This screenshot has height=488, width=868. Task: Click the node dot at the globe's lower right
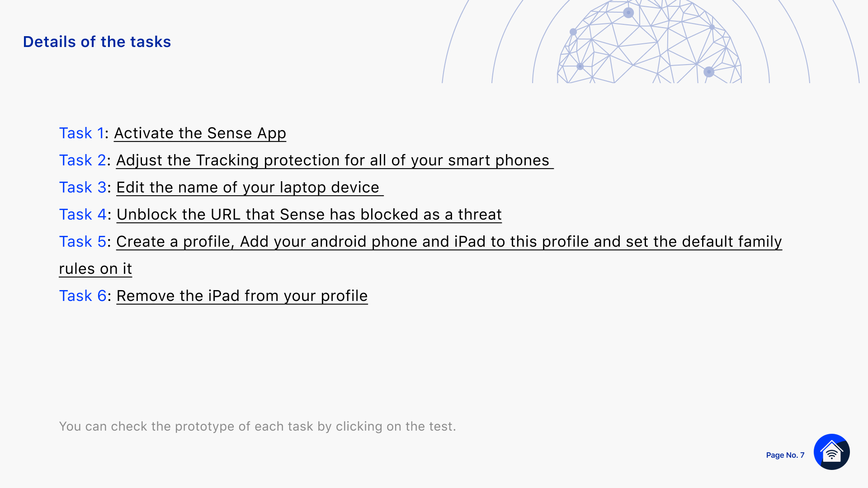tap(709, 71)
